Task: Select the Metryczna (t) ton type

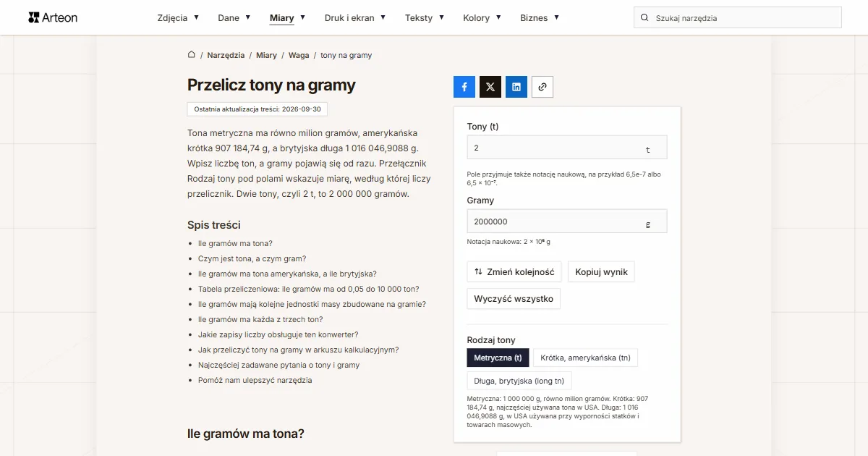Action: [x=498, y=358]
